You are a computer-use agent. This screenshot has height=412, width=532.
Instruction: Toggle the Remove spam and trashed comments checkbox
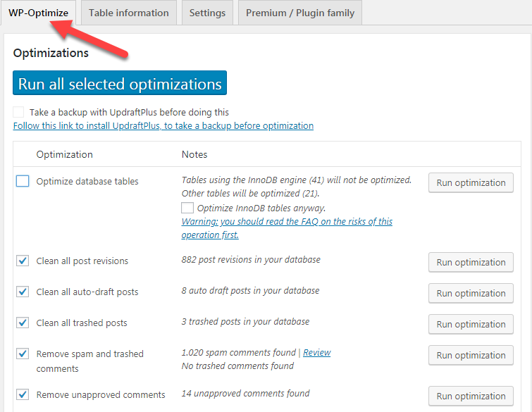tap(23, 354)
